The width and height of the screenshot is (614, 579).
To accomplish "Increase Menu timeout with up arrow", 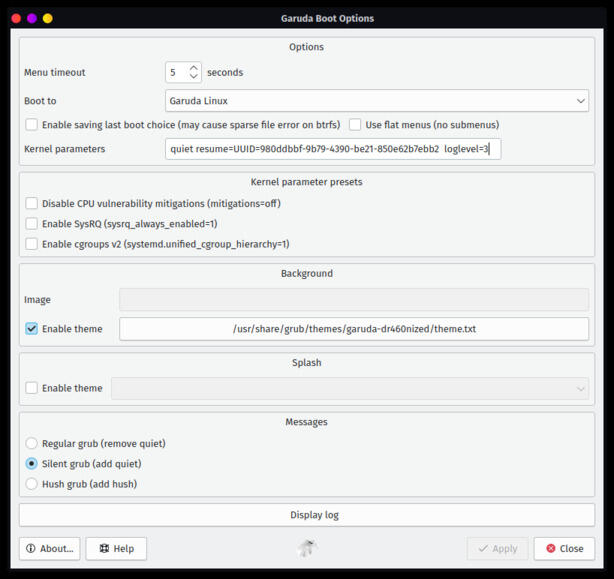I will [193, 68].
